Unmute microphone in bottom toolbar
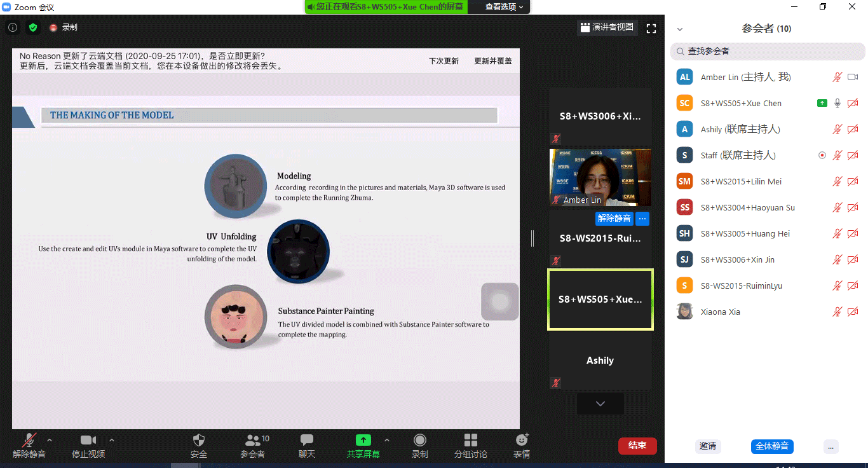The height and width of the screenshot is (468, 868). pyautogui.click(x=29, y=446)
